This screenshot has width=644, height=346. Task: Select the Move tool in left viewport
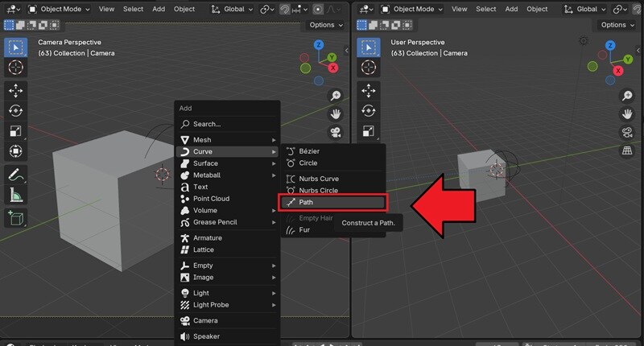[x=15, y=91]
